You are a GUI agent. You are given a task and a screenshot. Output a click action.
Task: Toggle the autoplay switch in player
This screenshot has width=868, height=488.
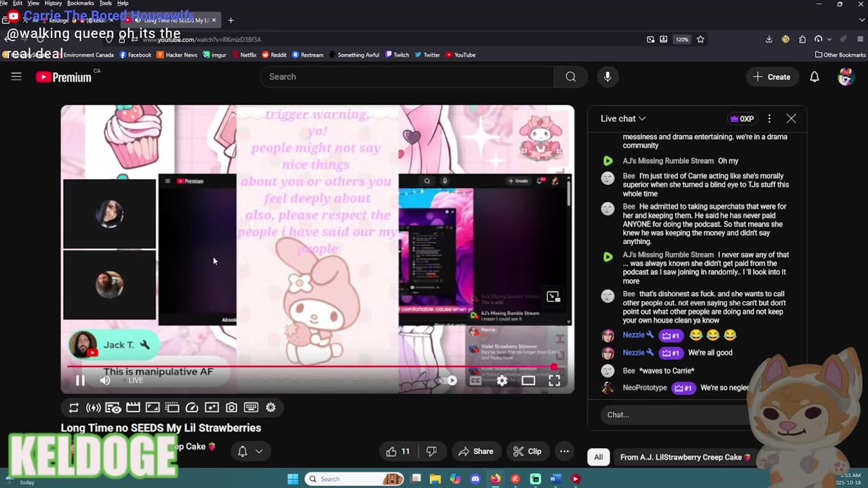(x=448, y=381)
